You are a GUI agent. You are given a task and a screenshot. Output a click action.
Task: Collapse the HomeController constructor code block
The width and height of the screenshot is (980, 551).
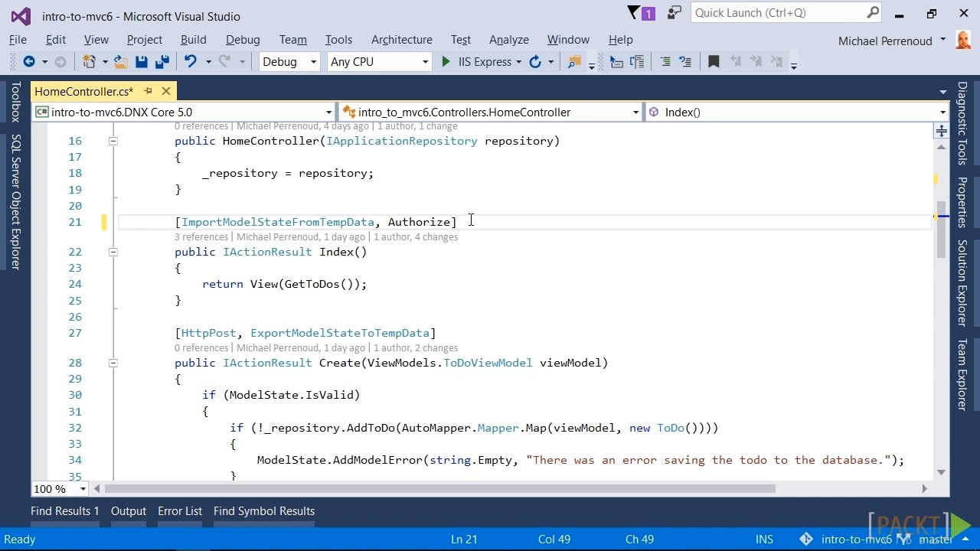113,141
